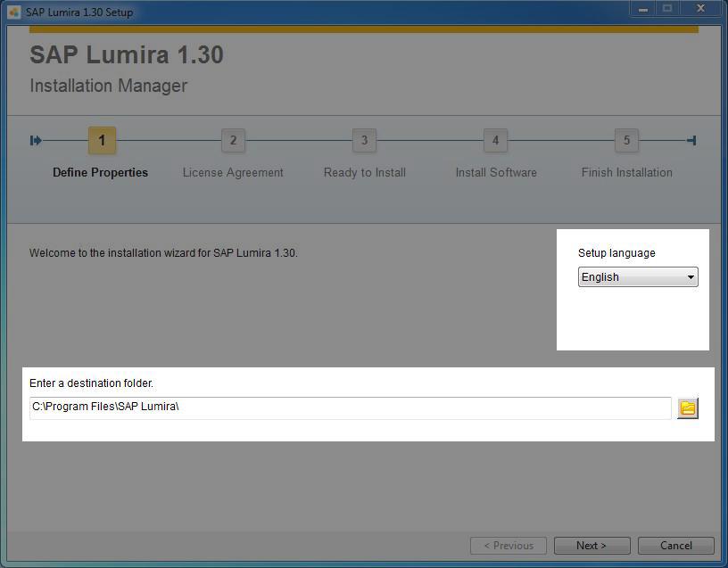Click the Install Software step label

(x=496, y=173)
